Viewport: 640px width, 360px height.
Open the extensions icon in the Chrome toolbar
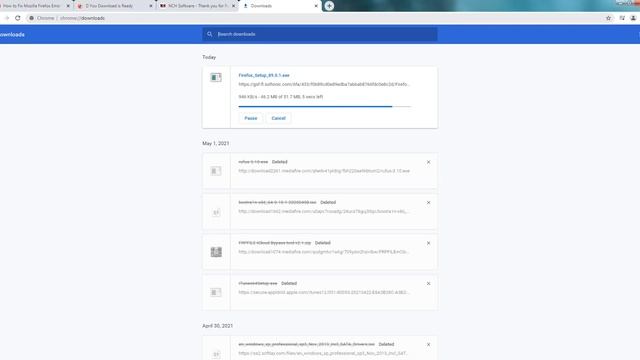tap(622, 18)
